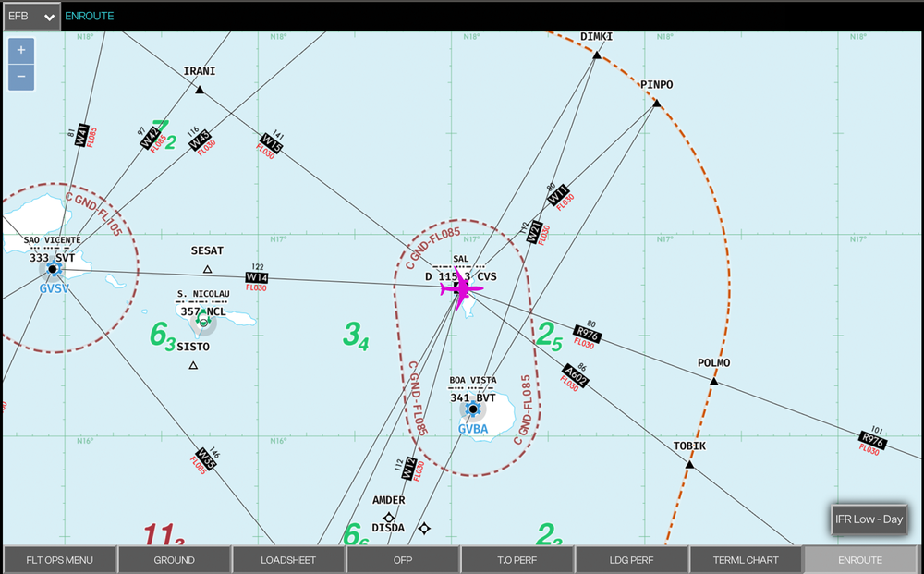Viewport: 924px width, 574px height.
Task: Click the magenta aircraft position symbol
Action: (460, 287)
